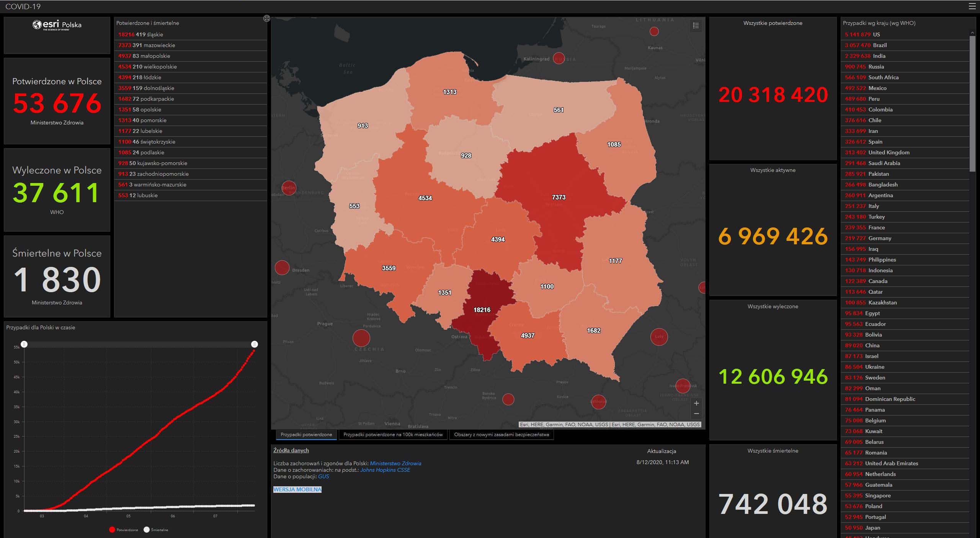The width and height of the screenshot is (980, 538).
Task: Click the left handle of chart time slider
Action: (24, 344)
